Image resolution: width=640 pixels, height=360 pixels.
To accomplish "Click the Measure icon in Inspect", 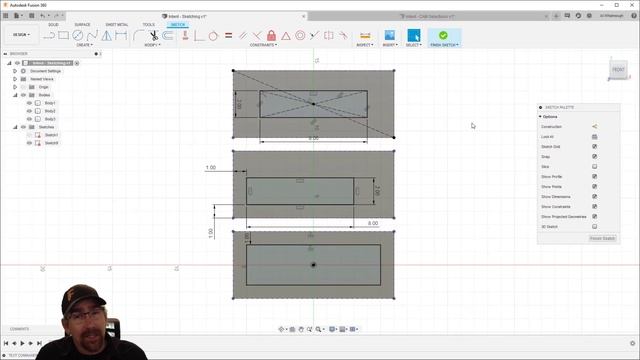I will coord(365,36).
